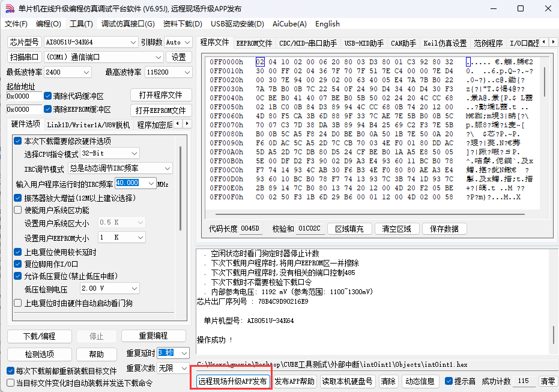Screen dimensions: 559x392
Task: Open the IRC调节模式 dropdown
Action: tap(121, 168)
